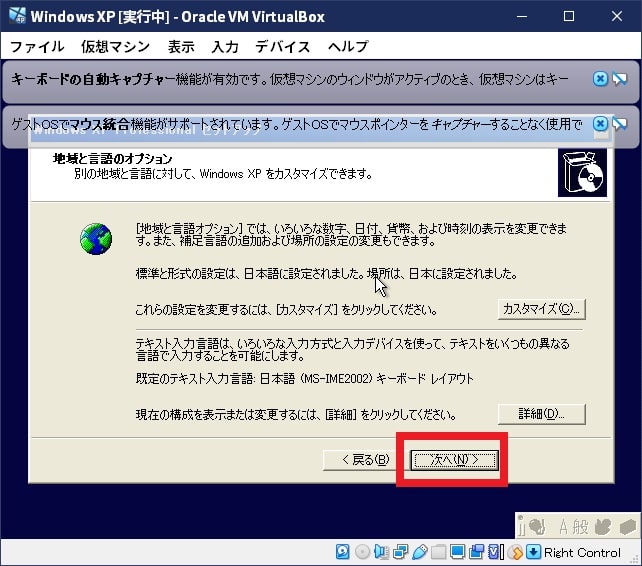This screenshot has height=566, width=642.
Task: Click the USB devices status icon
Action: (x=419, y=552)
